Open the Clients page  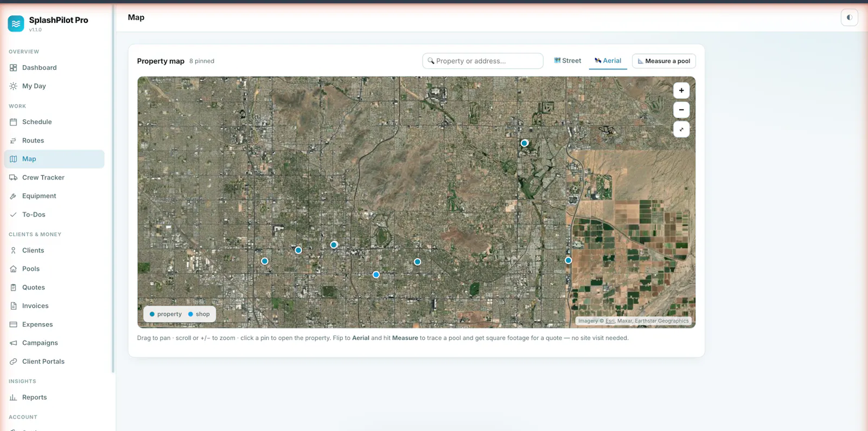[54, 250]
